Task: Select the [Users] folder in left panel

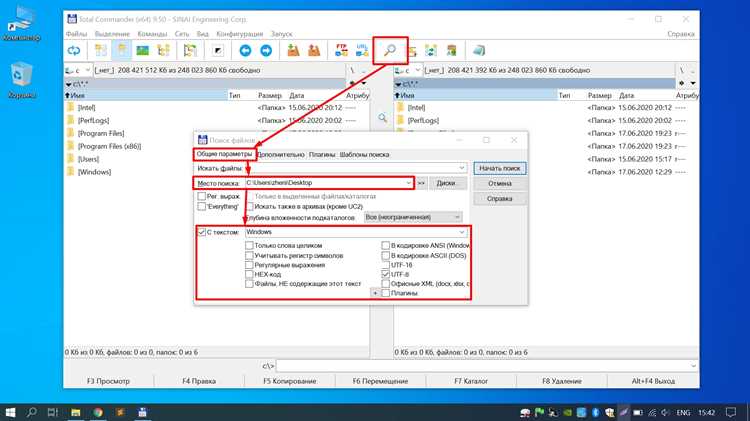Action: click(x=88, y=159)
